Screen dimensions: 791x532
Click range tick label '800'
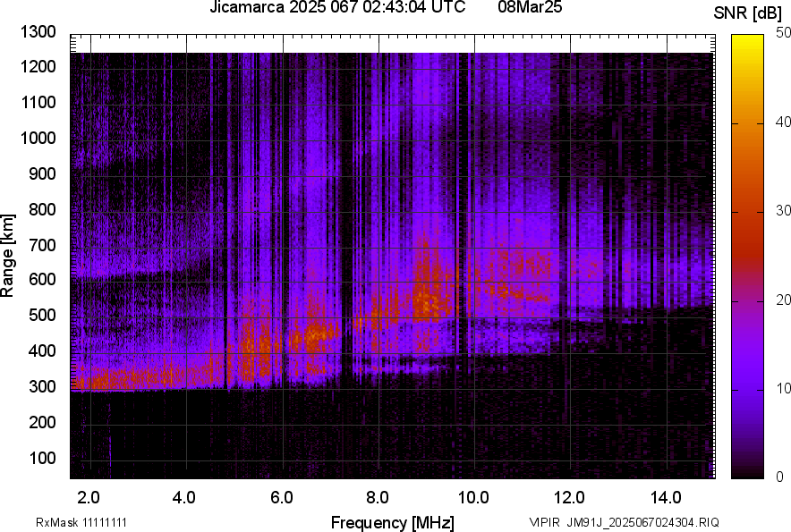coord(42,209)
